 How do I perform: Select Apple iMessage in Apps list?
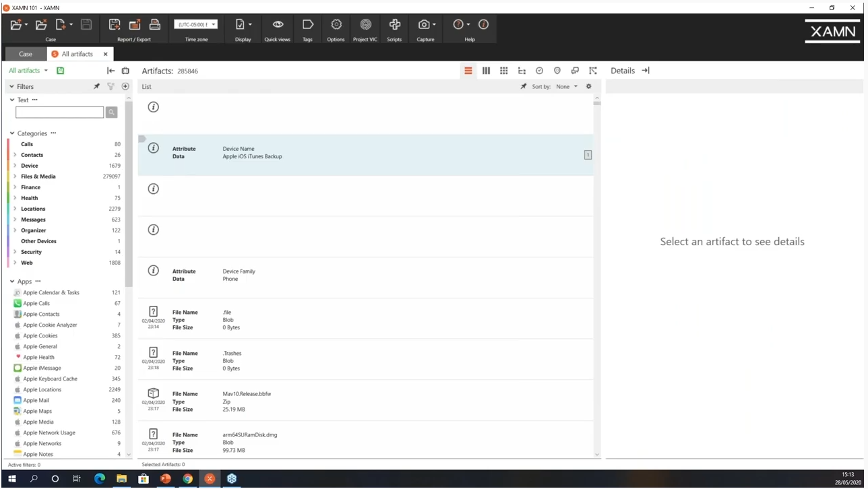(42, 368)
